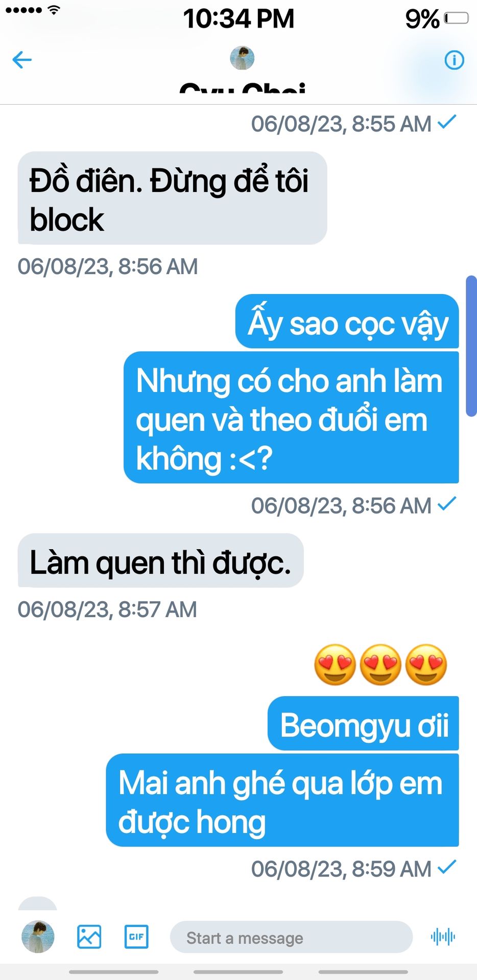Focus the Start a message field
Viewport: 477px width, 980px height.
pyautogui.click(x=291, y=937)
